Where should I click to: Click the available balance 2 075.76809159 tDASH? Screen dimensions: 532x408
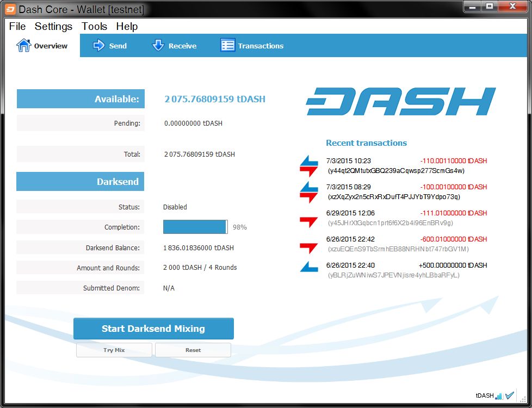215,99
